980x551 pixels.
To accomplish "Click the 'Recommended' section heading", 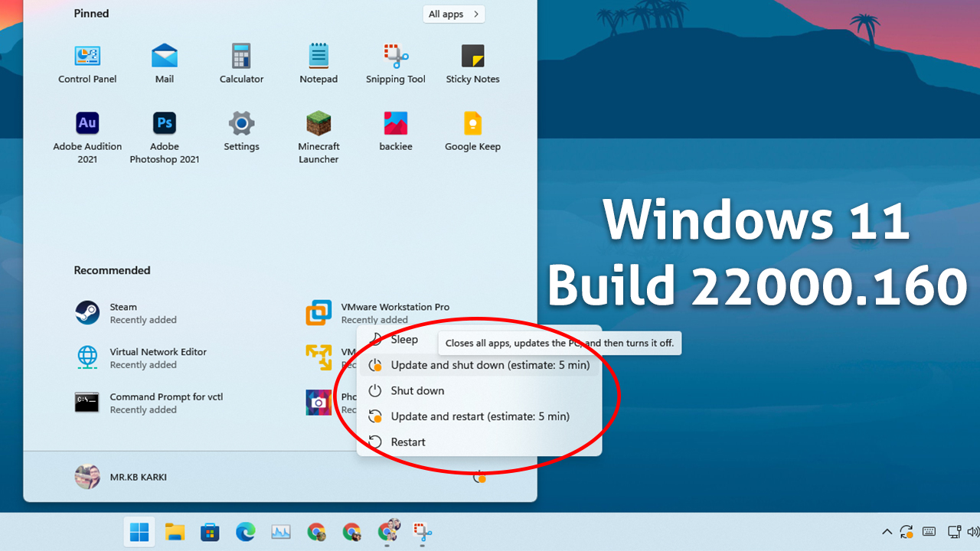I will click(x=112, y=270).
